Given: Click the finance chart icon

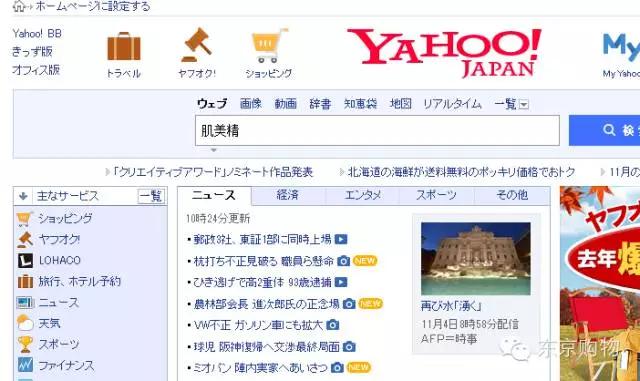Looking at the screenshot, I should pos(25,365).
